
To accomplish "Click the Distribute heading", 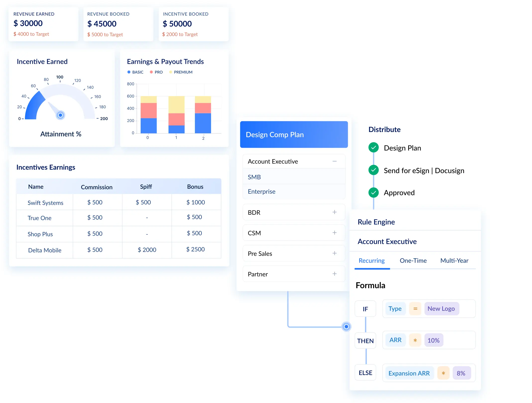I will (384, 130).
